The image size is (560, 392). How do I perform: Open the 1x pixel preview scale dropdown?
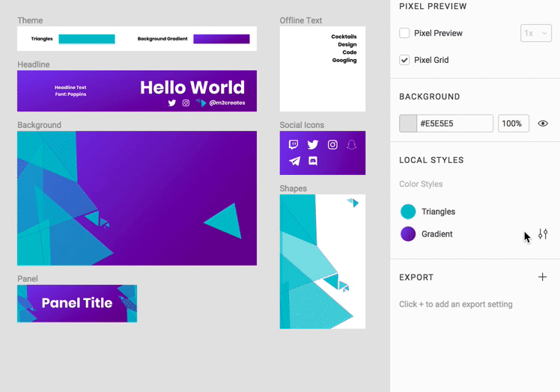(x=535, y=33)
